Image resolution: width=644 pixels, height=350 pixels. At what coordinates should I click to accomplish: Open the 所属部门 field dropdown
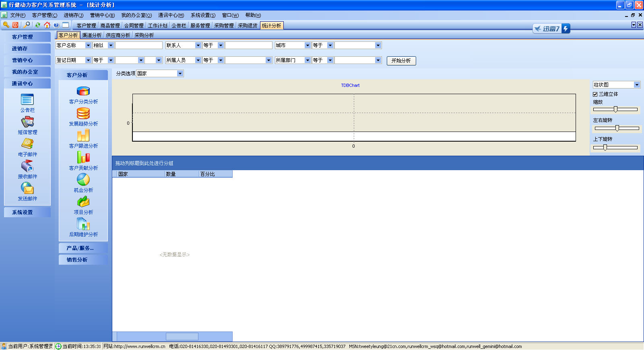[x=308, y=60]
